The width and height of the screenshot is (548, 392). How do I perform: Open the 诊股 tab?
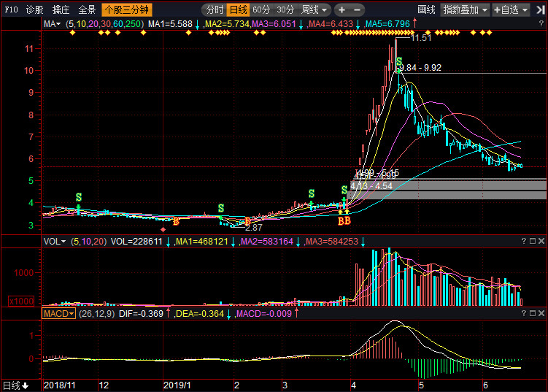pos(34,10)
